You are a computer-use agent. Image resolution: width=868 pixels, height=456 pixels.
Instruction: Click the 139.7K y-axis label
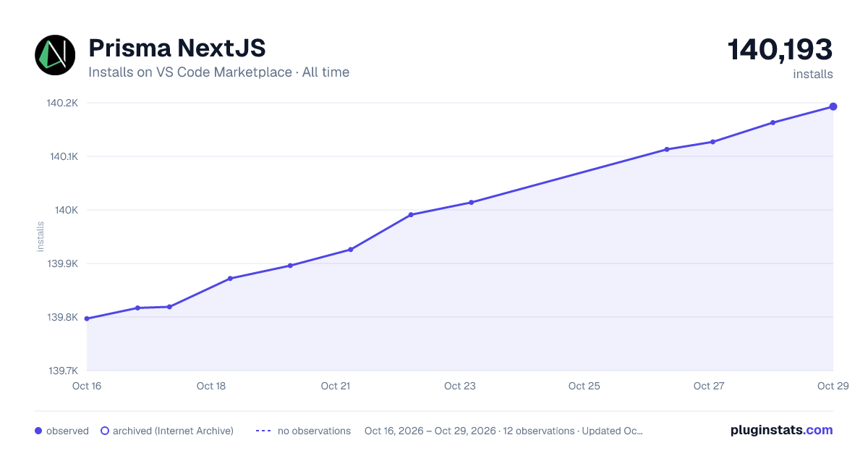[63, 371]
